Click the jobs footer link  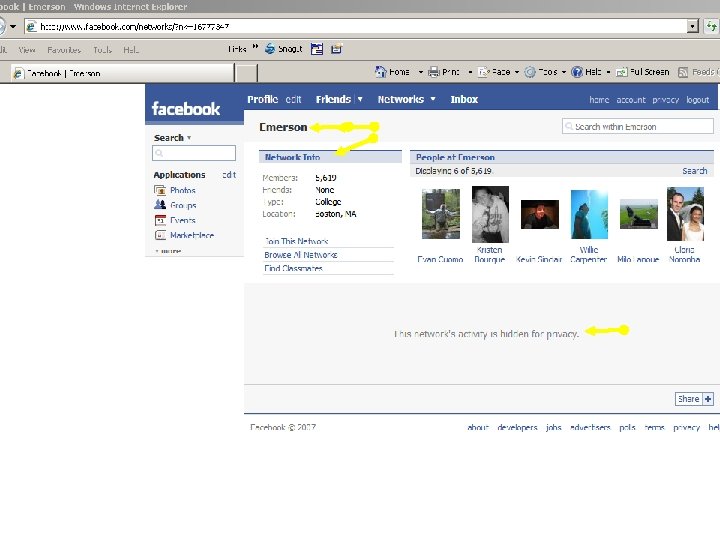click(x=554, y=428)
